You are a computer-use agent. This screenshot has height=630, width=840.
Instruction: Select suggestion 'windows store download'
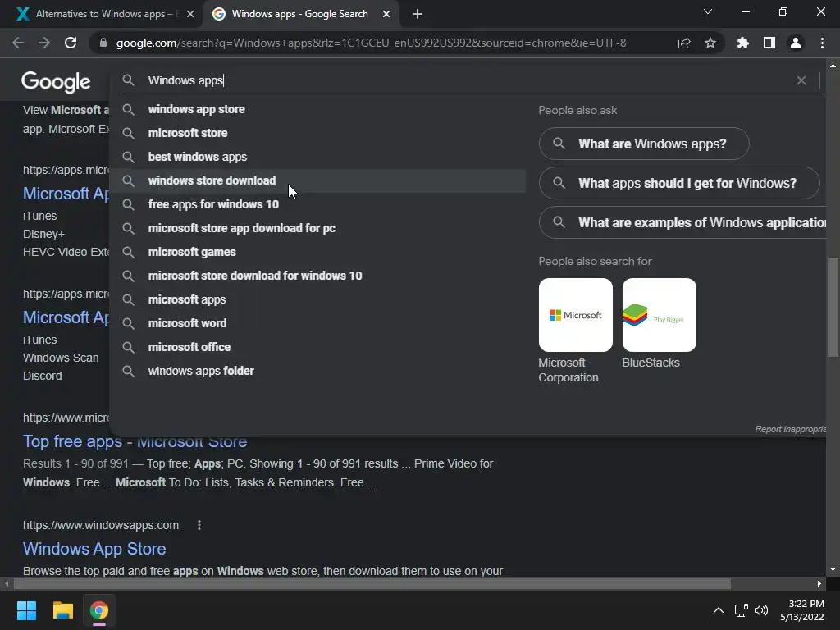(x=317, y=180)
